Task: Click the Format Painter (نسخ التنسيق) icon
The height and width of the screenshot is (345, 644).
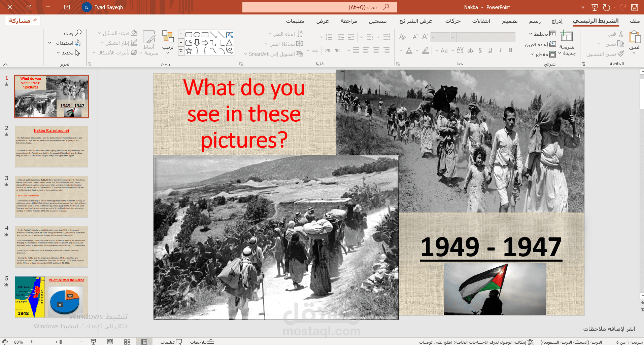Action: click(621, 54)
